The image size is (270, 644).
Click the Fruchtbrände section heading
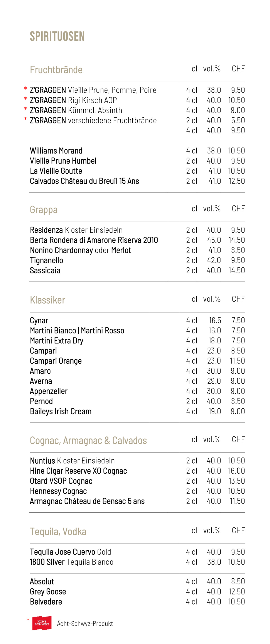[56, 70]
